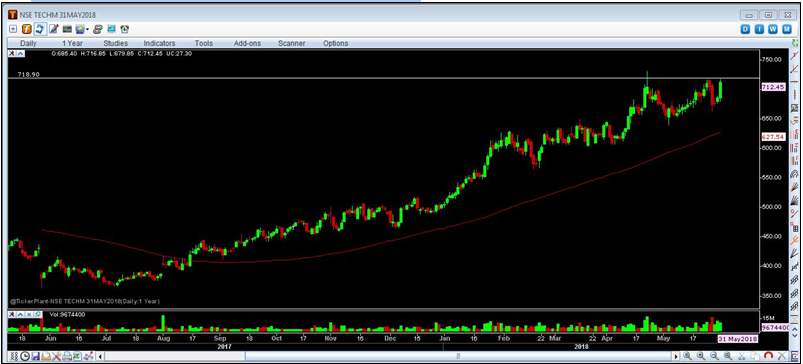Click the linked-chain icon in the top toolbar
The image size is (803, 364).
98,30
